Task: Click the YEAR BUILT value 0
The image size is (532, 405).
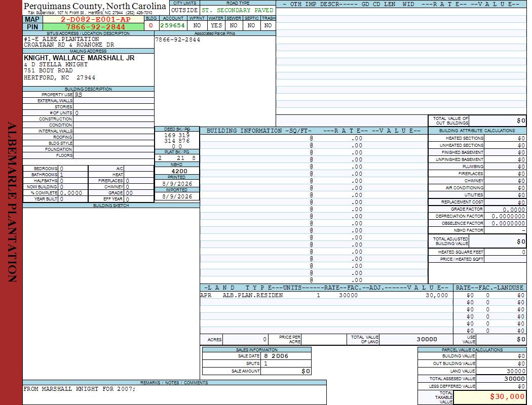Action: (x=62, y=199)
